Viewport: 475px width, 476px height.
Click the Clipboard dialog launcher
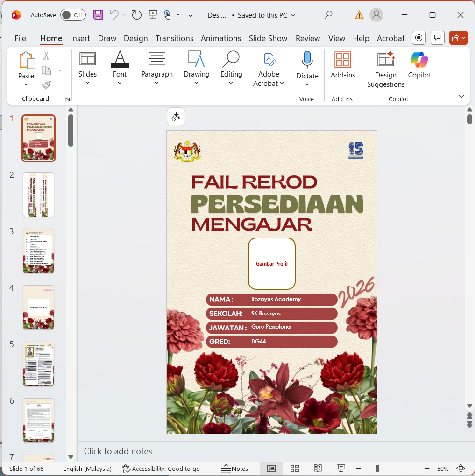click(x=67, y=98)
